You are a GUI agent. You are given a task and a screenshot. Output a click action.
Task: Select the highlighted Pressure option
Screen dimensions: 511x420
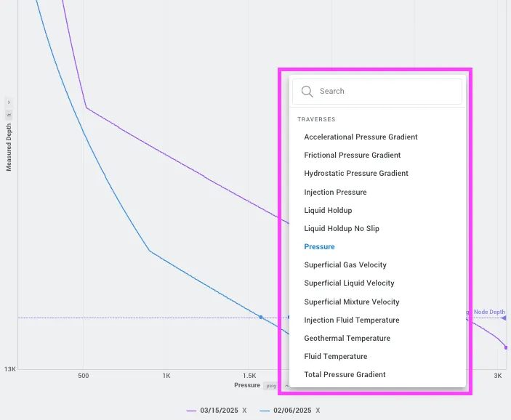pyautogui.click(x=319, y=246)
